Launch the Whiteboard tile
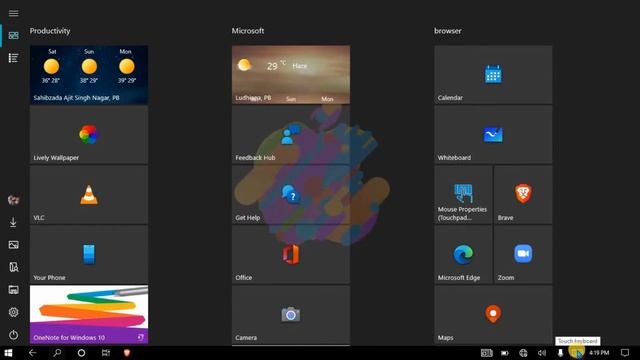This screenshot has width=640, height=360. (x=493, y=134)
